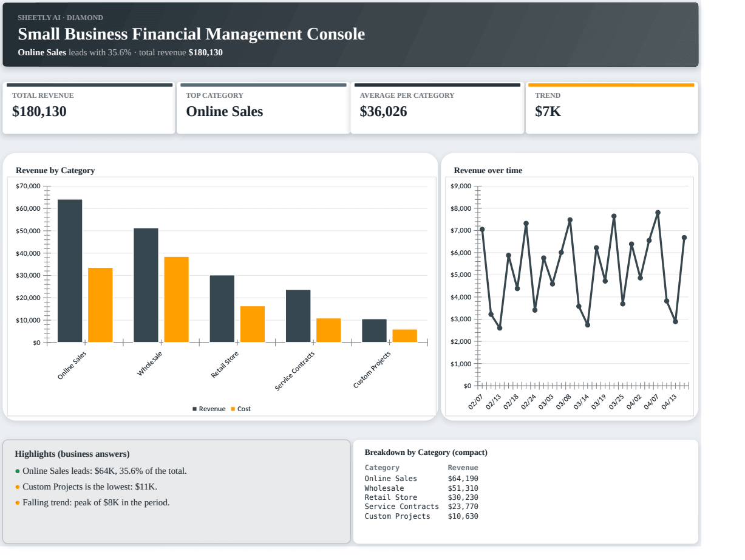This screenshot has height=560, width=745.
Task: Click the $70,000 y-axis label
Action: pos(28,186)
